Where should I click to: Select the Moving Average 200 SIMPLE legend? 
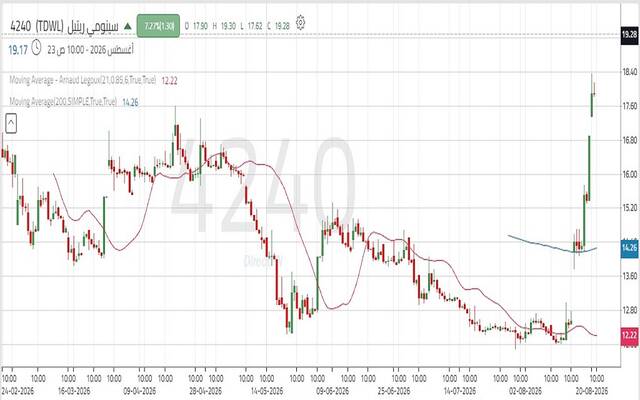[x=63, y=102]
